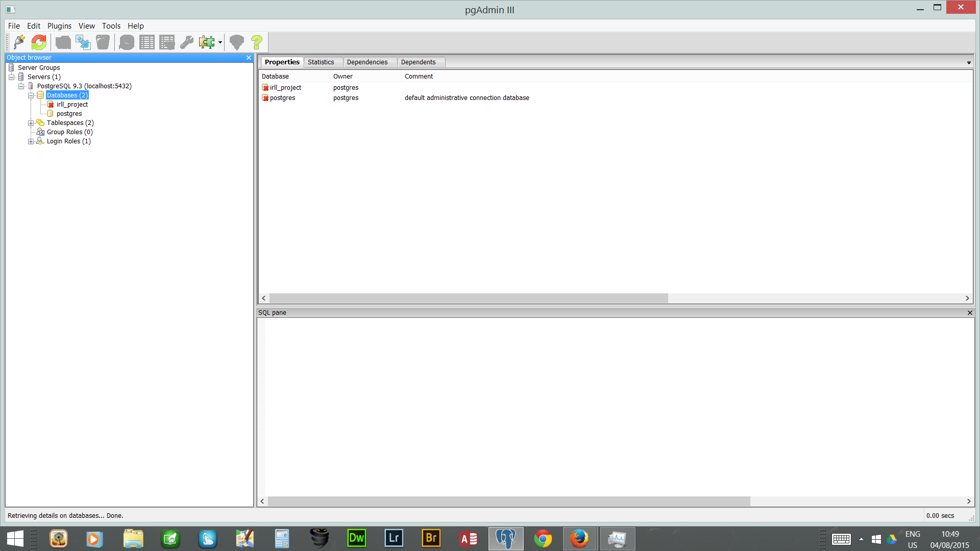Switch to the Statistics tab
The height and width of the screenshot is (551, 980).
[321, 62]
